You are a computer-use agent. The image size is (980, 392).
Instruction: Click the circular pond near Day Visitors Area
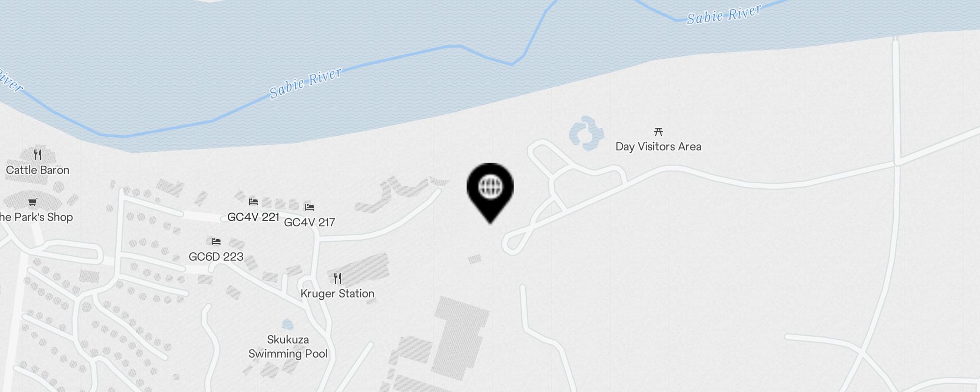586,133
